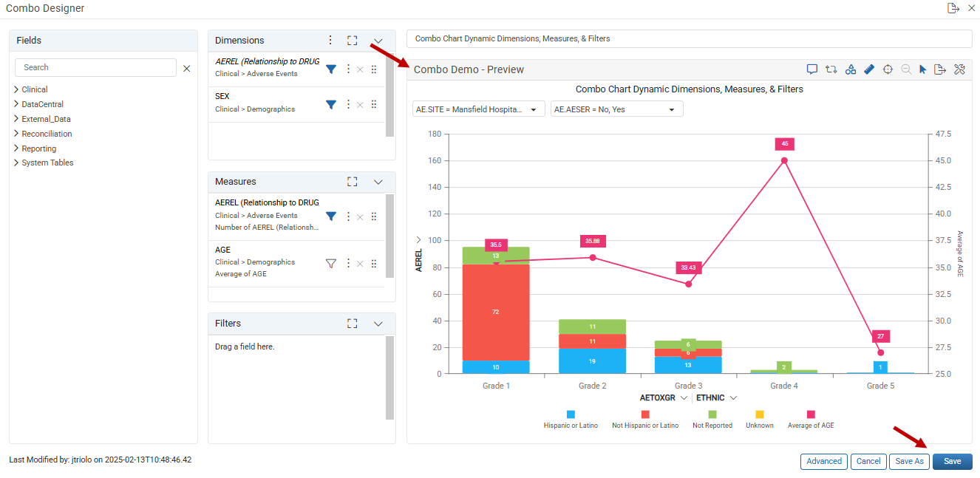Viewport: 980px width, 478px height.
Task: Click the Save button
Action: [x=953, y=461]
